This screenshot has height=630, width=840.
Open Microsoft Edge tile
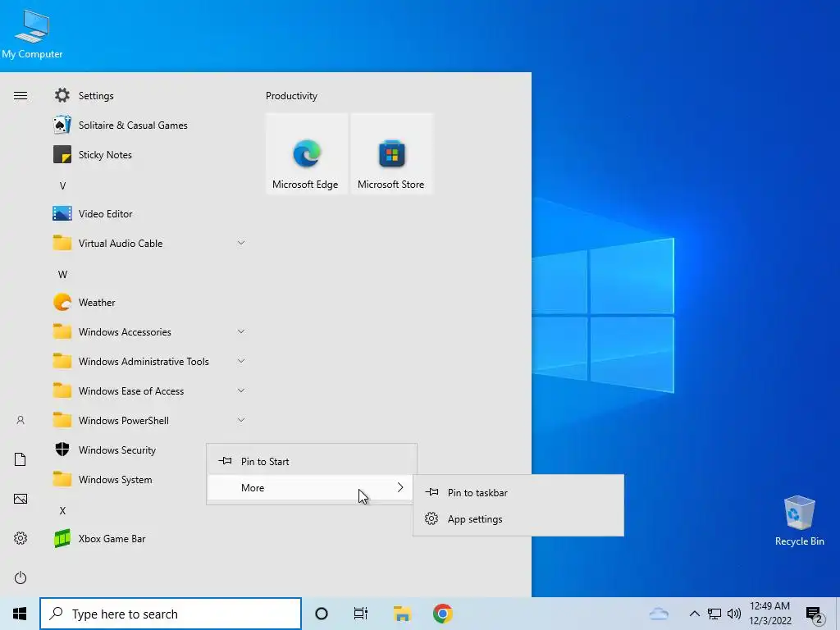point(307,153)
